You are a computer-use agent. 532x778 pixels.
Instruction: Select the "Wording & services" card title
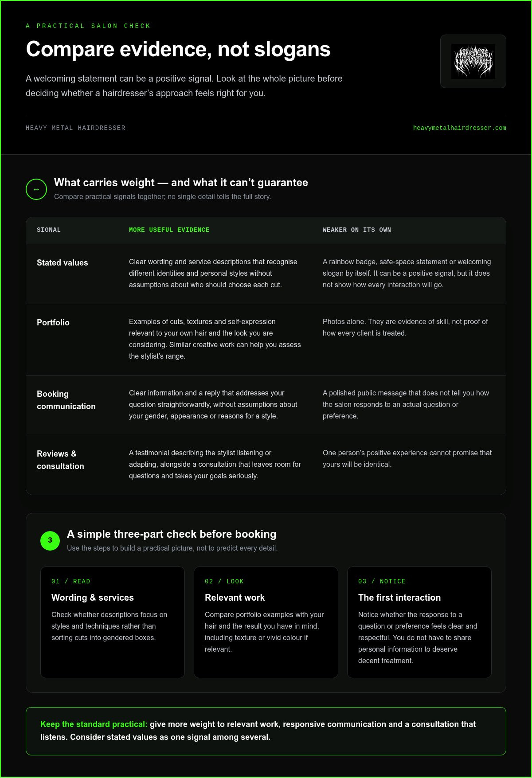(x=93, y=598)
